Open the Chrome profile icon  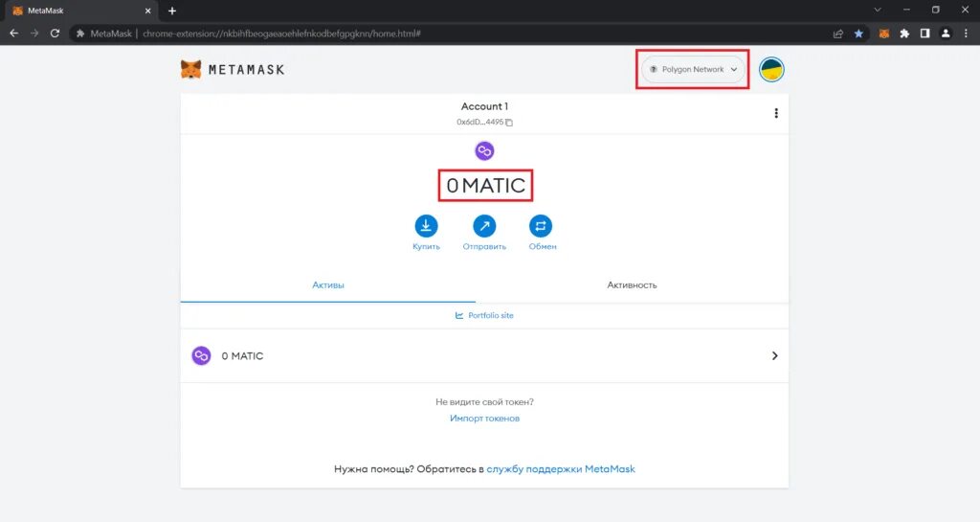[946, 34]
